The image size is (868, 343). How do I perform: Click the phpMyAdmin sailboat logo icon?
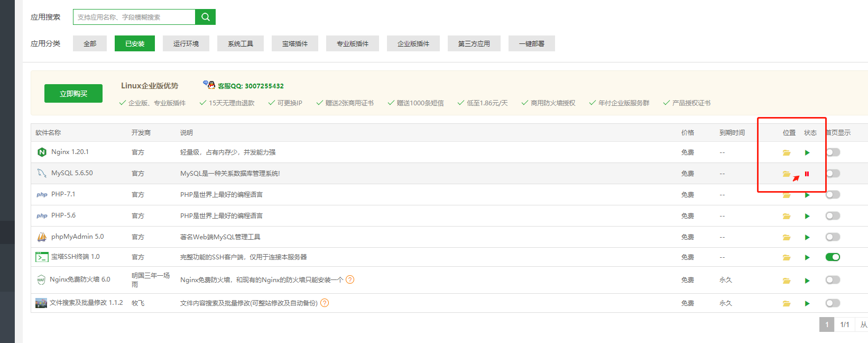42,237
